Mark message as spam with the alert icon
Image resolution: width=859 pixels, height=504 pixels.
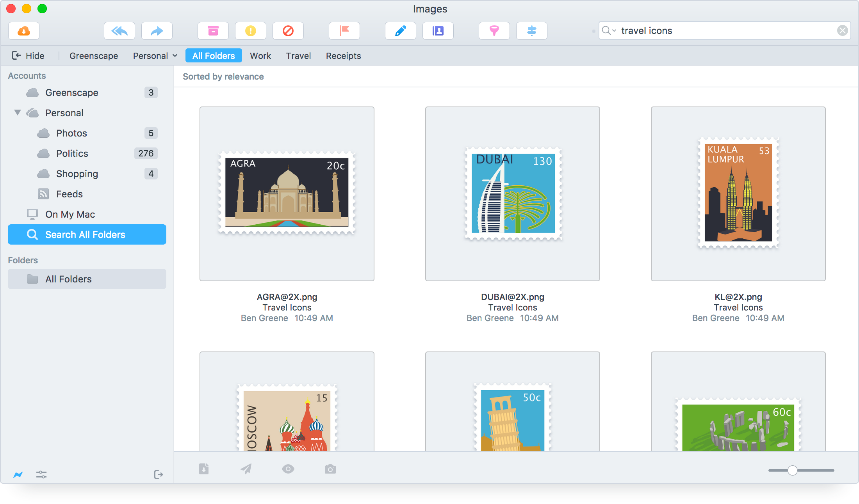[x=250, y=31]
